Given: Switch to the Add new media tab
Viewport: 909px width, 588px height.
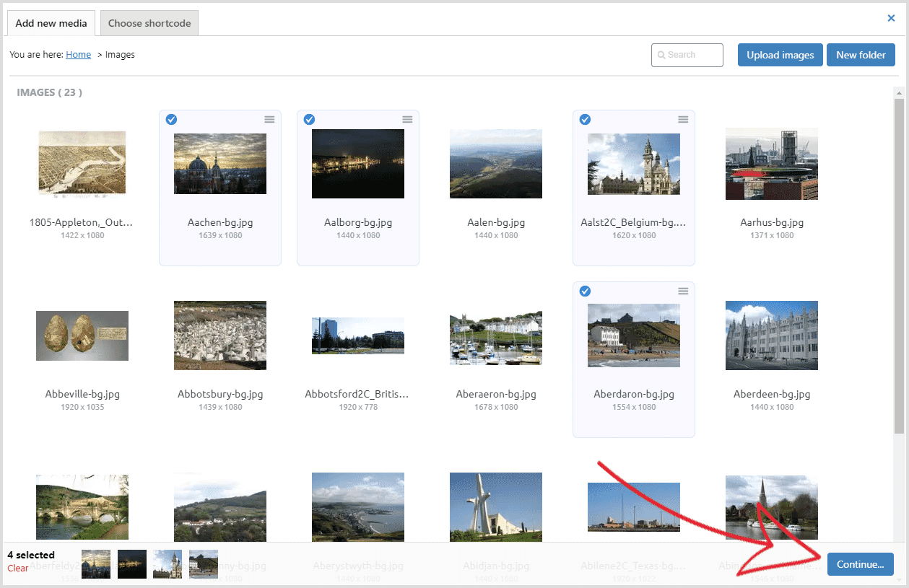Looking at the screenshot, I should pos(51,23).
